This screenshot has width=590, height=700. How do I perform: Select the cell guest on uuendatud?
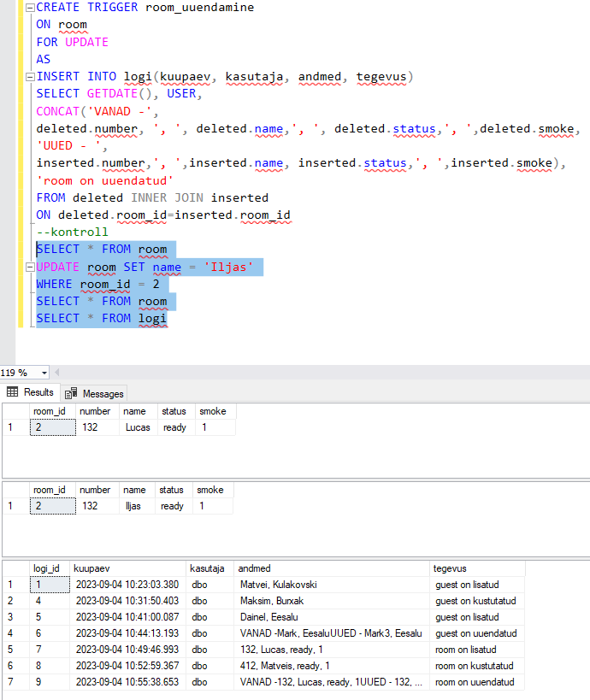click(477, 633)
